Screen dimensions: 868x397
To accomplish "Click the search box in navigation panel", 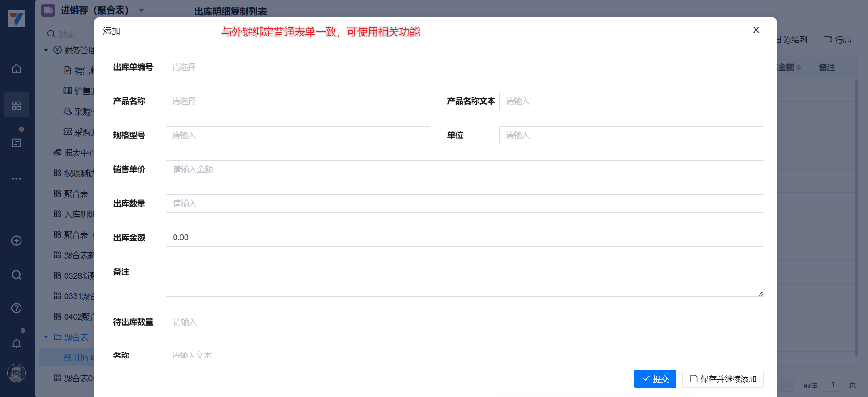I will click(68, 34).
